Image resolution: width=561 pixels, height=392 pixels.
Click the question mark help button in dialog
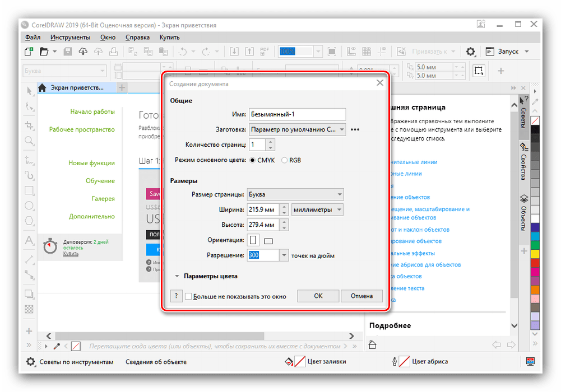176,296
